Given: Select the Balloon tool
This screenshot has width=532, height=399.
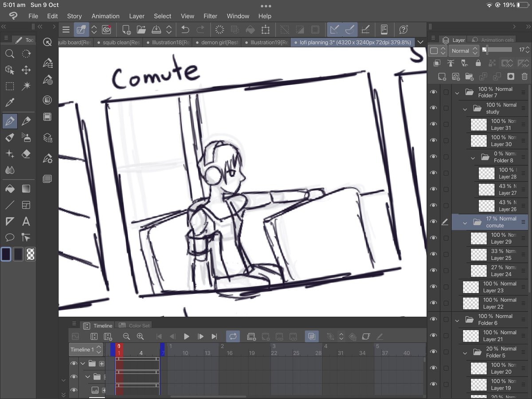Looking at the screenshot, I should point(10,238).
